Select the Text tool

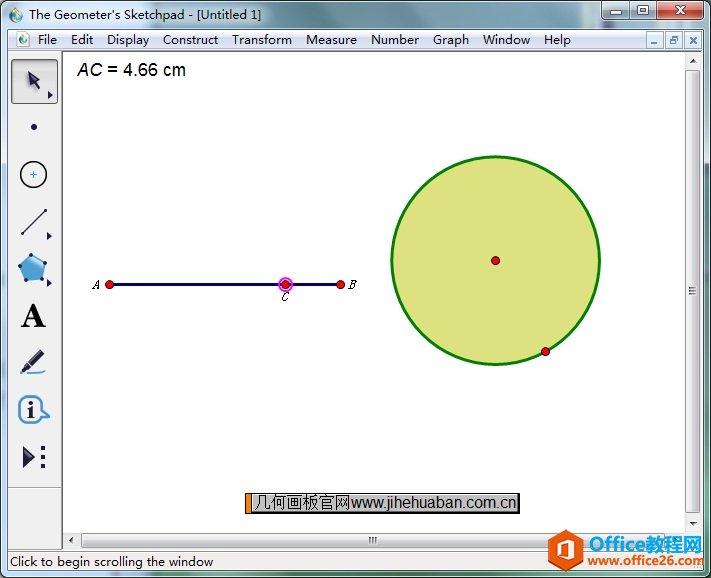point(33,317)
